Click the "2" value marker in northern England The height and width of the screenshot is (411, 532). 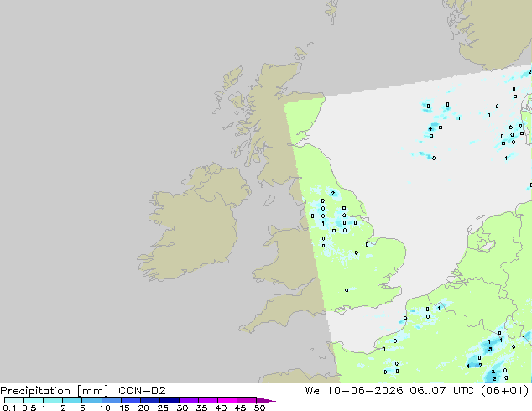tap(333, 193)
